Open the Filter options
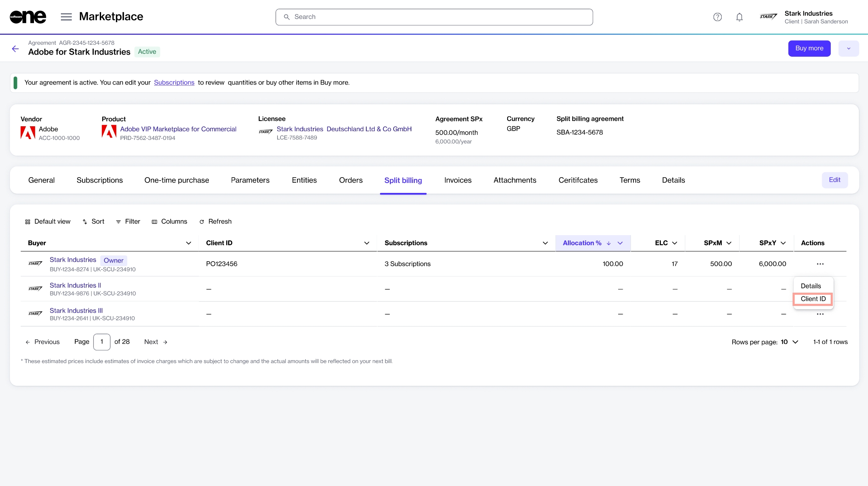This screenshot has height=486, width=868. click(128, 221)
